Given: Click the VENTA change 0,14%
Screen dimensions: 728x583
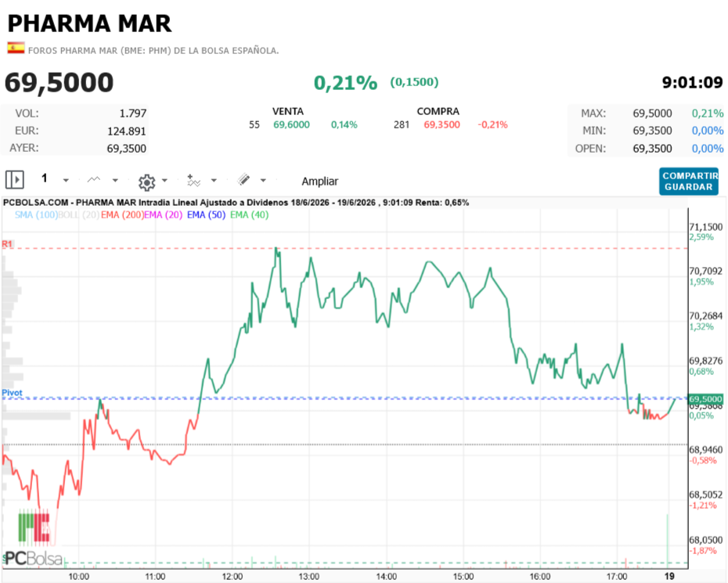Looking at the screenshot, I should coord(344,125).
